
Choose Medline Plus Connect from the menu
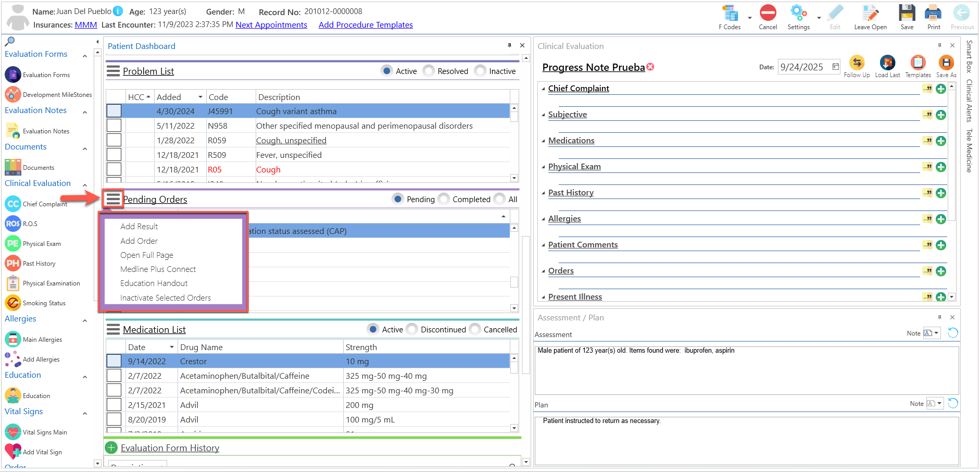158,269
